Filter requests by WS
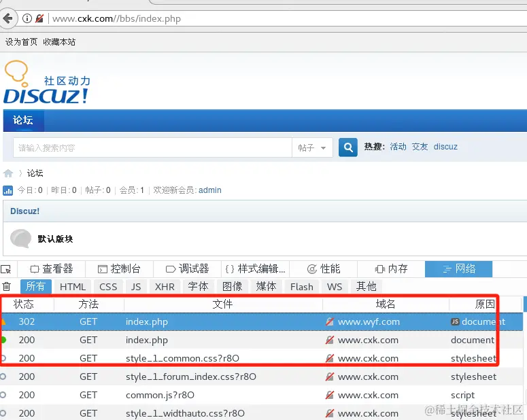Viewport: 527px width, 420px height. coord(335,287)
